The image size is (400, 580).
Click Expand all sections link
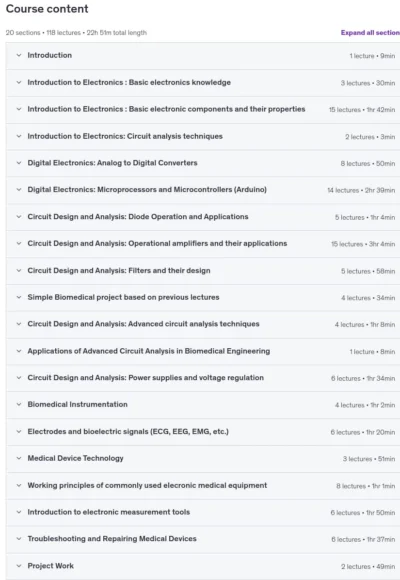pyautogui.click(x=370, y=33)
